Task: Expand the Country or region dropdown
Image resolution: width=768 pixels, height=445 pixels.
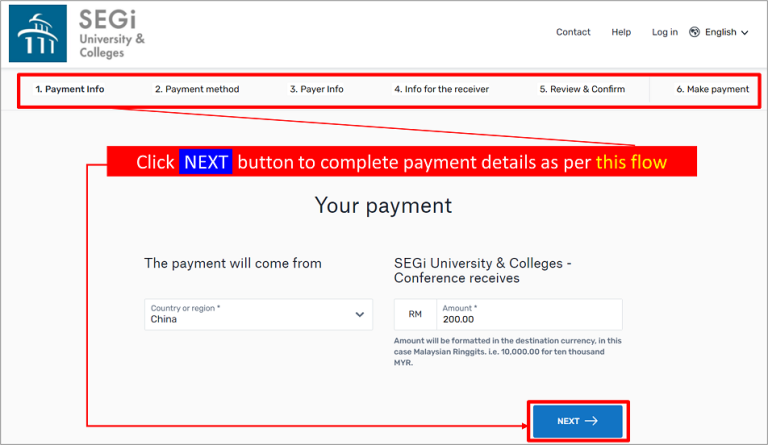Action: pos(258,314)
